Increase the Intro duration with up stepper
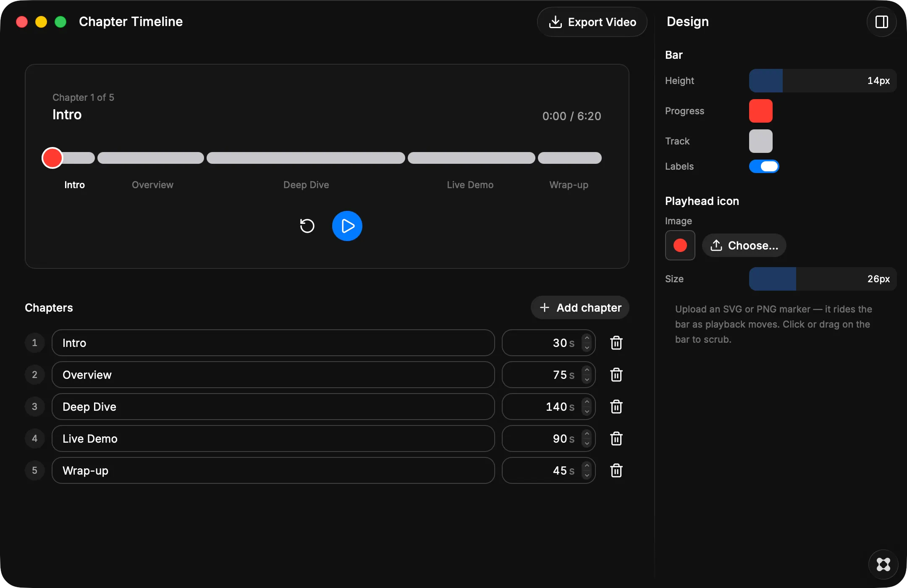907x588 pixels. [587, 338]
